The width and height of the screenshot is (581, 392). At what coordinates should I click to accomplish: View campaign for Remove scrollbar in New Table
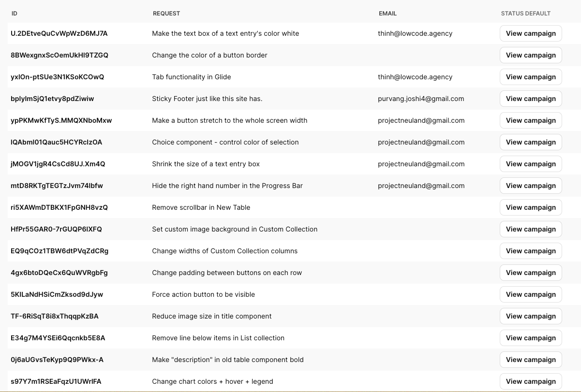531,207
